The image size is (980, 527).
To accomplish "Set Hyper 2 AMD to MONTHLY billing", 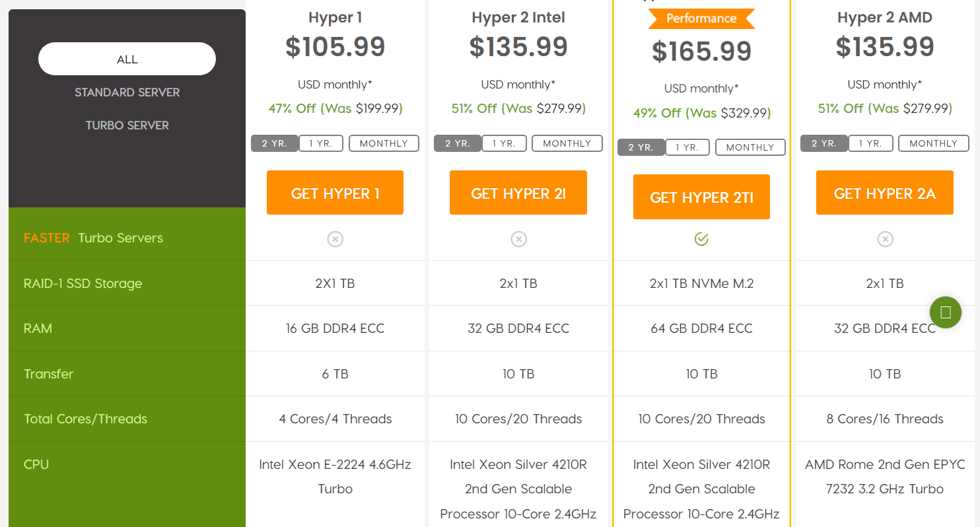I will click(933, 143).
